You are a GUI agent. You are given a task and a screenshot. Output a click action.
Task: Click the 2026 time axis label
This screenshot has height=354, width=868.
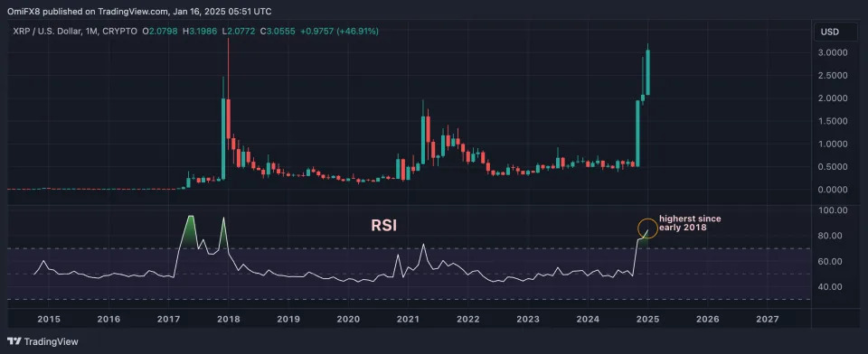click(x=707, y=319)
